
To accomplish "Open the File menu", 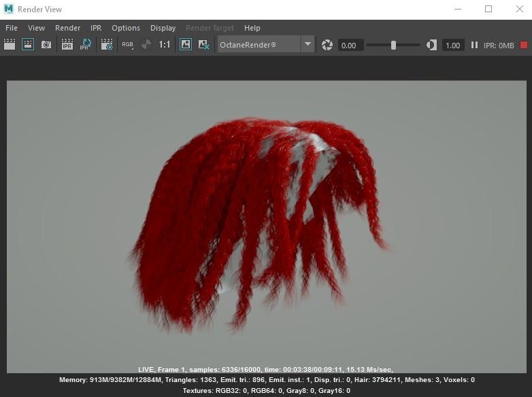I will (x=12, y=28).
